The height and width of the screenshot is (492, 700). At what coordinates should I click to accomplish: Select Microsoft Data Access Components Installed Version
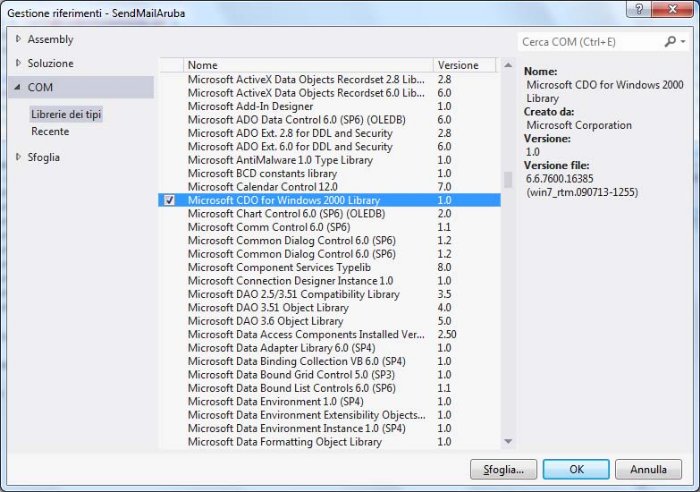tap(329, 334)
